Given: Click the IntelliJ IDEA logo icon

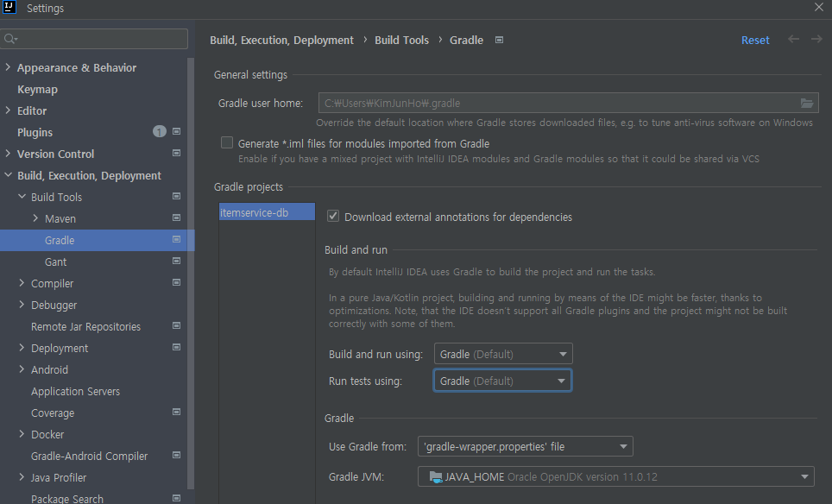Looking at the screenshot, I should click(9, 7).
